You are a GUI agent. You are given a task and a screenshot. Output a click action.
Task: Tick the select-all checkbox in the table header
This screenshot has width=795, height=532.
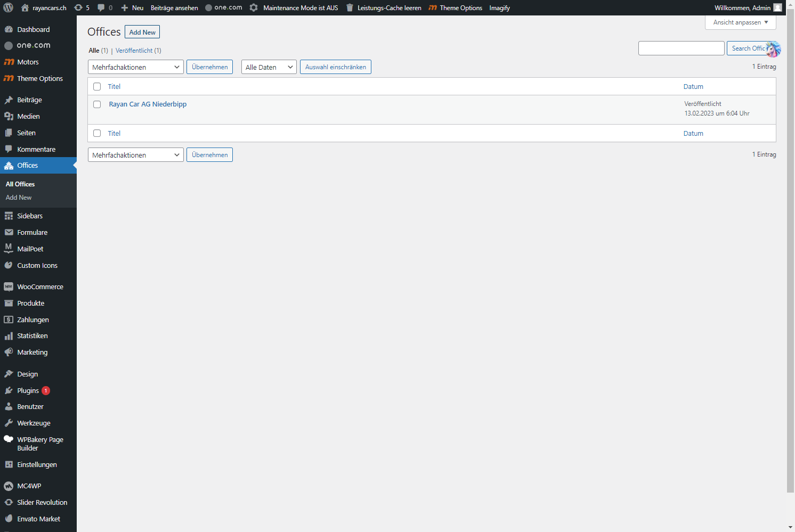click(97, 86)
